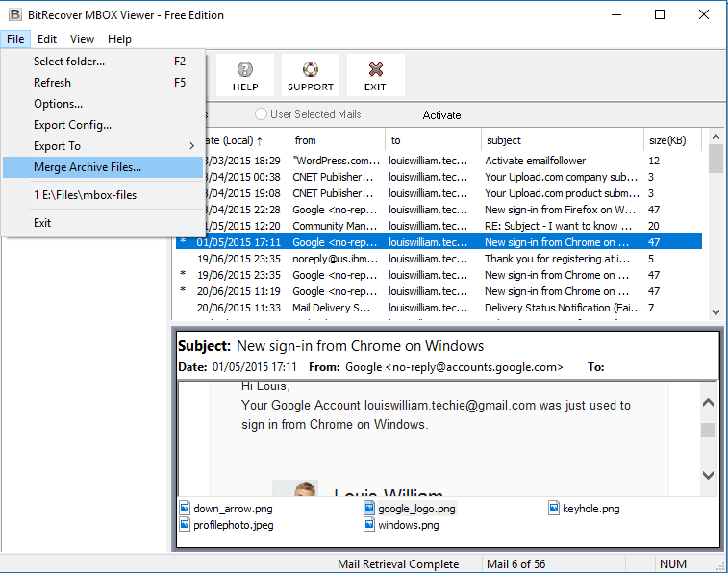Sort by the subject column header
Viewport: 728px width, 573px height.
[x=563, y=140]
